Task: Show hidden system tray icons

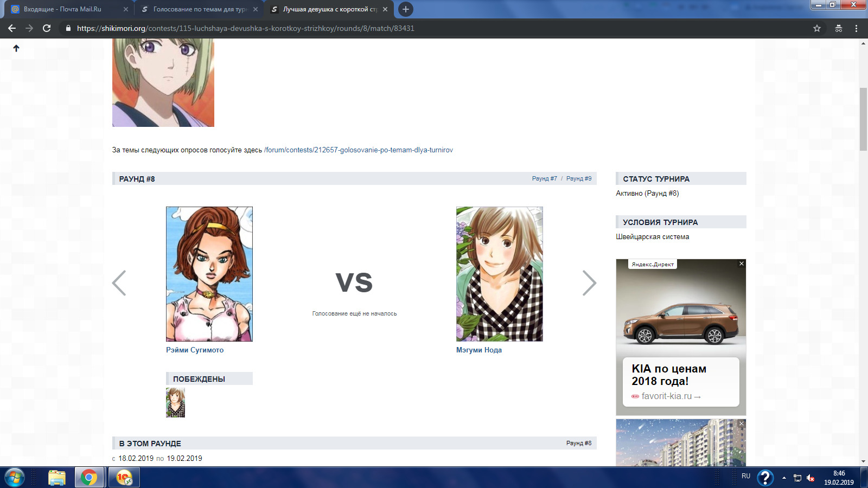Action: [783, 478]
